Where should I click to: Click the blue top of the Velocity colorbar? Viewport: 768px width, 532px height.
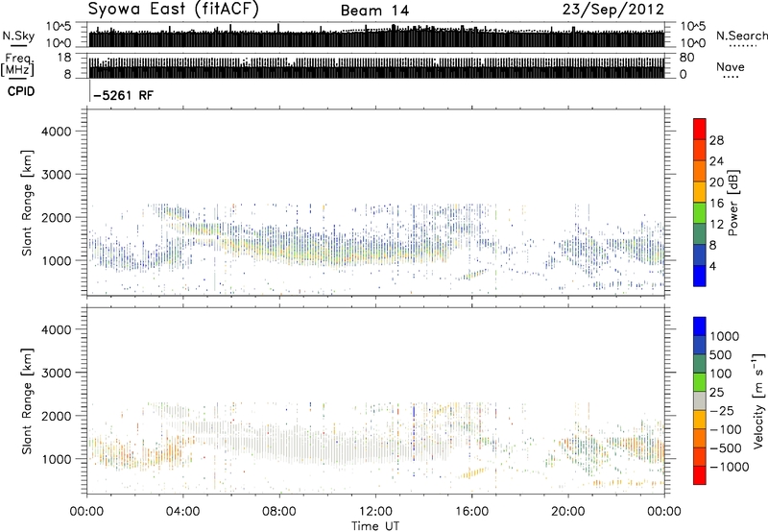[700, 326]
